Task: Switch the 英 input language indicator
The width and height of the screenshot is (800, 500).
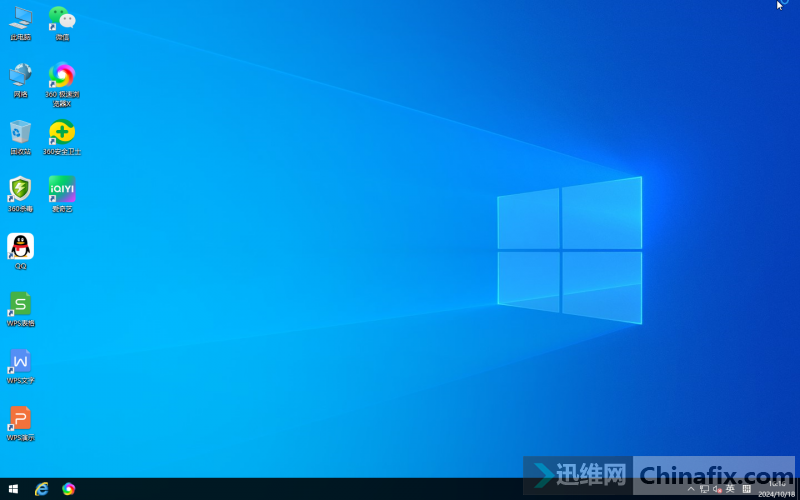Action: [x=730, y=489]
